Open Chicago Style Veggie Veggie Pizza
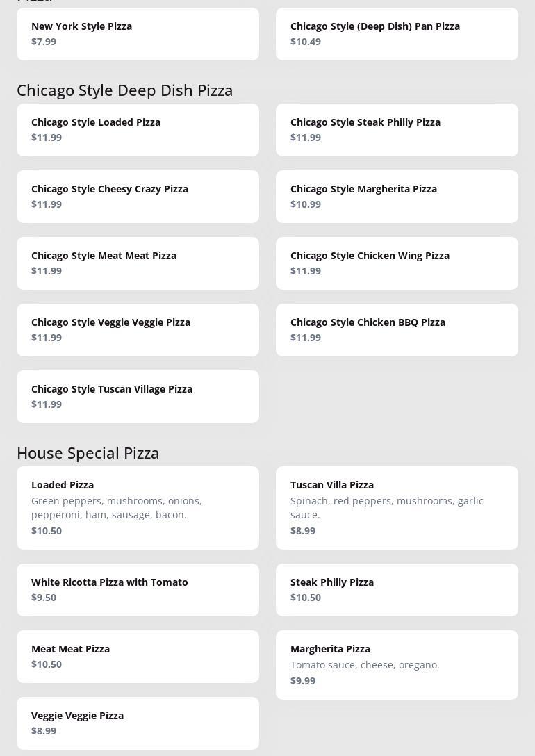 (138, 330)
